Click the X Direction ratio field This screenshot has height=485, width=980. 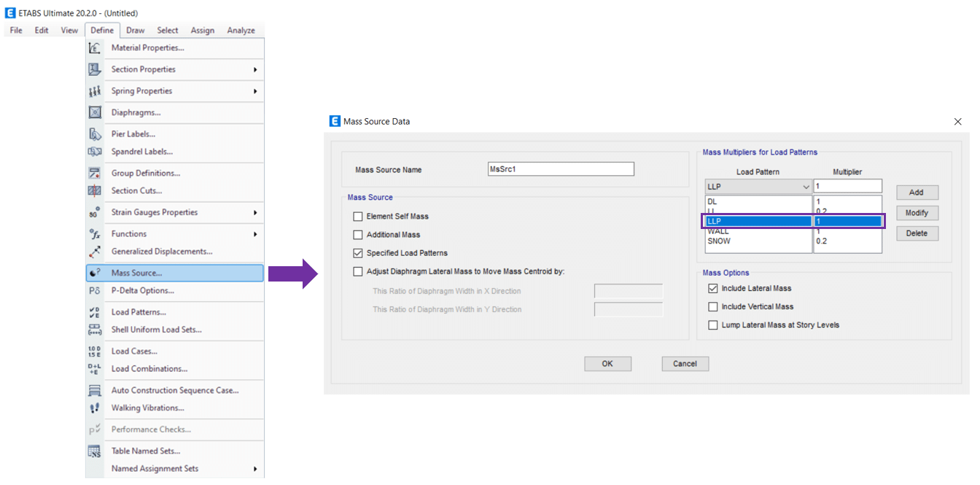pyautogui.click(x=629, y=291)
